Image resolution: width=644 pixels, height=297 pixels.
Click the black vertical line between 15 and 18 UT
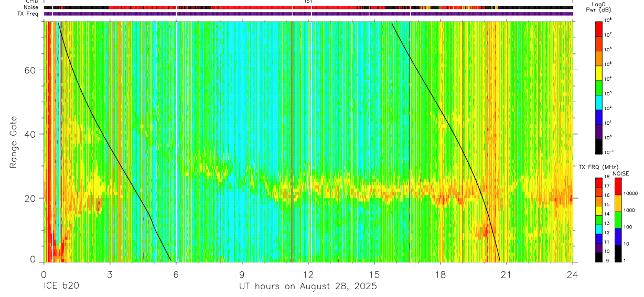410,141
